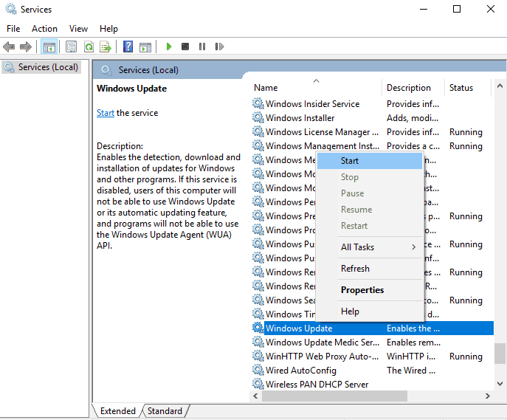Click the Back arrow toolbar icon
Image resolution: width=507 pixels, height=420 pixels.
tap(9, 47)
